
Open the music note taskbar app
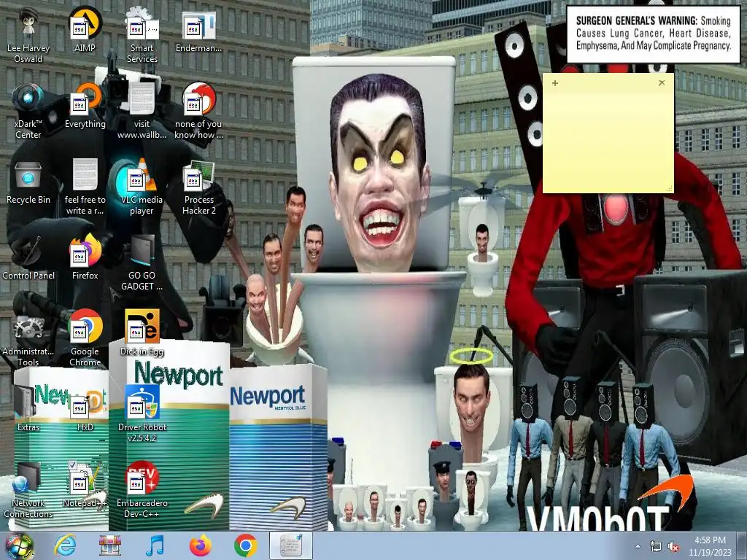click(155, 545)
